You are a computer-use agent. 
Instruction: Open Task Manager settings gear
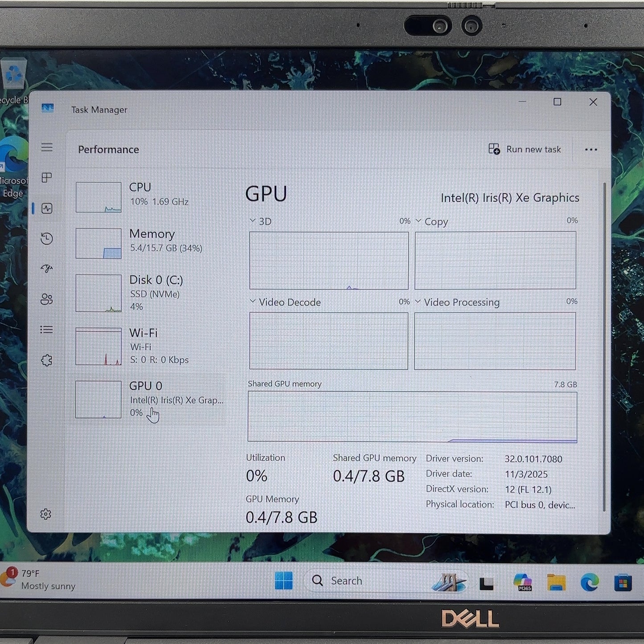pyautogui.click(x=46, y=514)
